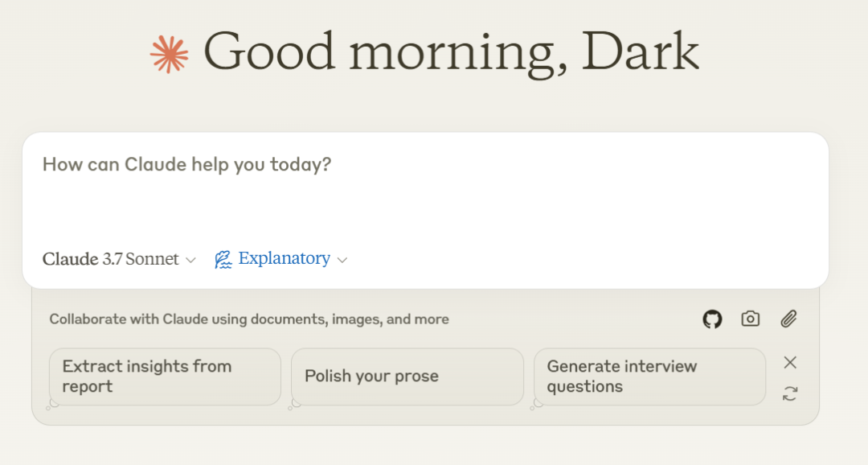The image size is (868, 465).
Task: Click the orange Claude starburst logo
Action: [170, 55]
